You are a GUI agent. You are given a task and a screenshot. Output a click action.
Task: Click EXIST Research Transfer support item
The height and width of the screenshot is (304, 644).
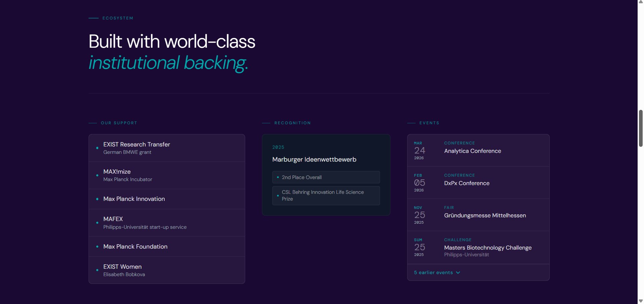tap(137, 144)
